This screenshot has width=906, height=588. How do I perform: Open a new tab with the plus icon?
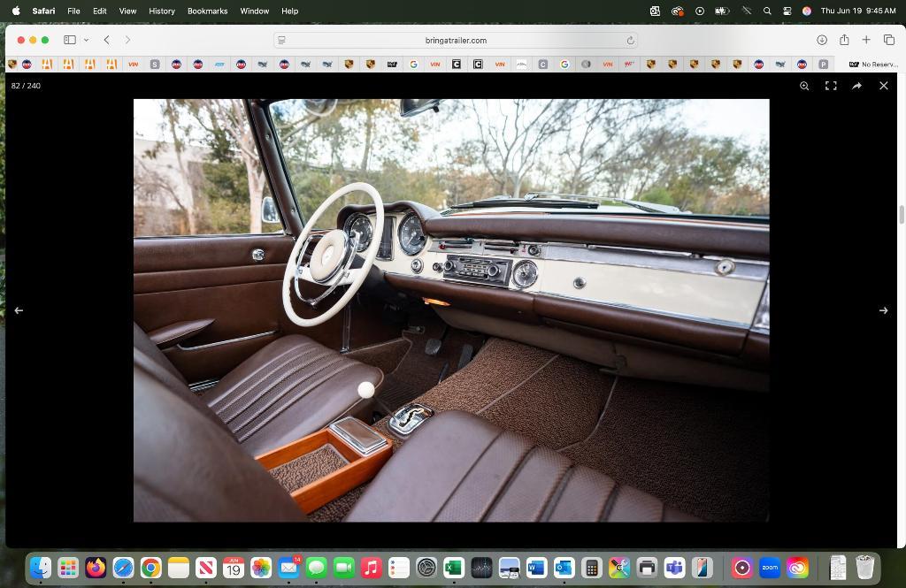[x=866, y=40]
